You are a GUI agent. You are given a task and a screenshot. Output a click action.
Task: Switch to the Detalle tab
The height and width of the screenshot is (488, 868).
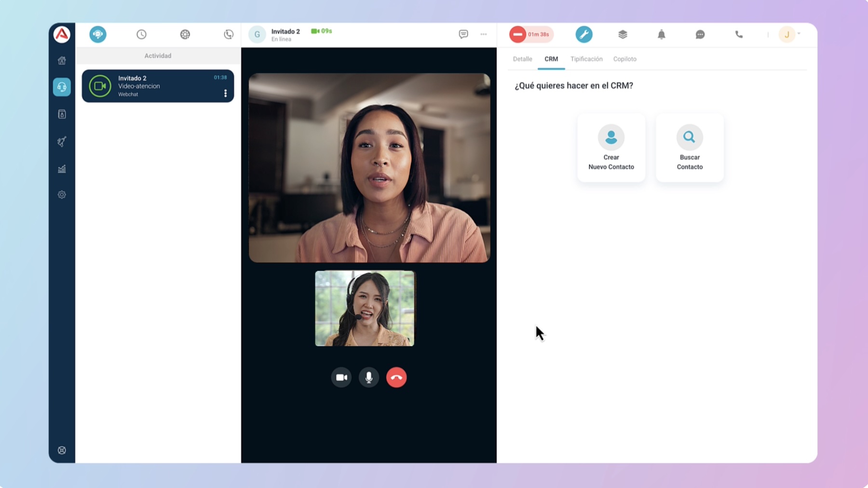(522, 59)
